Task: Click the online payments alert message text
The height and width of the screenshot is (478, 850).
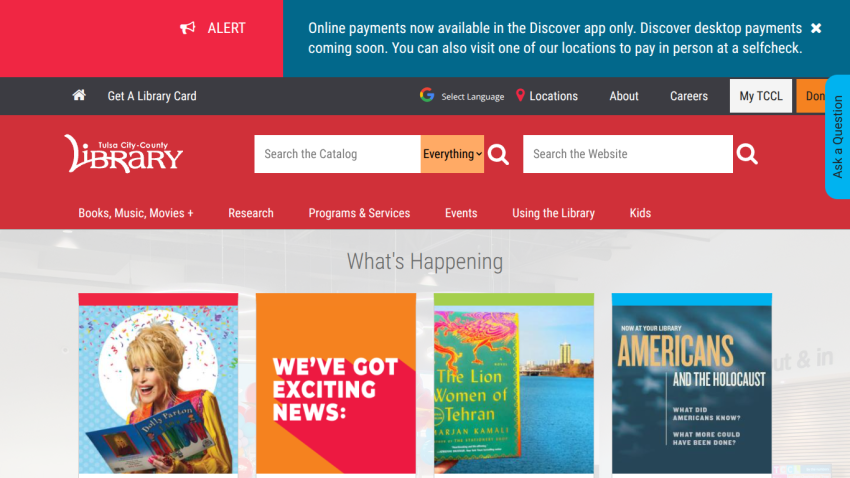Action: 555,38
